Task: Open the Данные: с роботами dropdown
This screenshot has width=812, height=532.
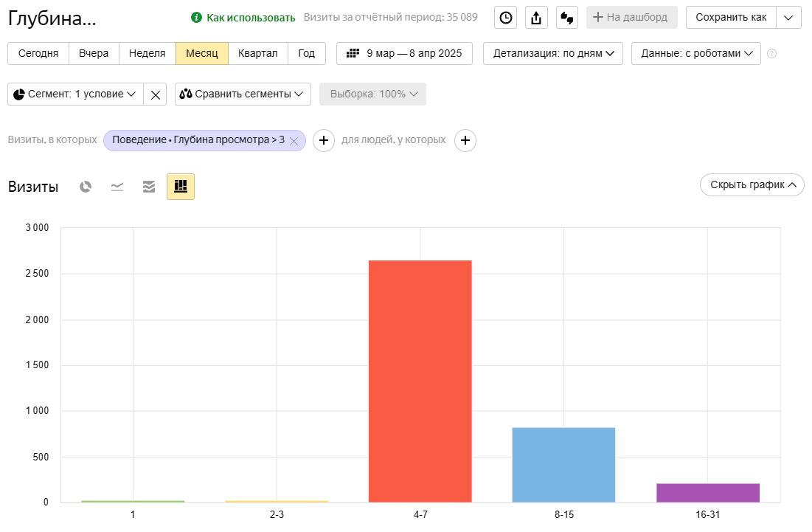Action: point(695,54)
